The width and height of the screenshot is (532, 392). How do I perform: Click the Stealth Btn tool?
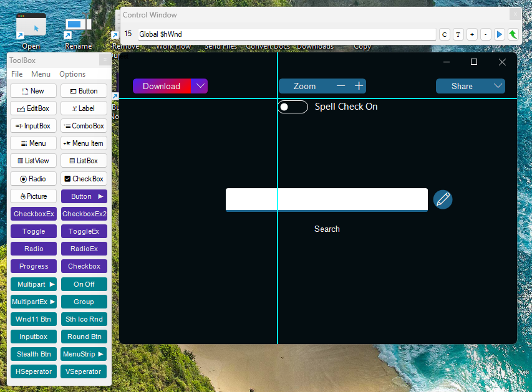point(34,354)
